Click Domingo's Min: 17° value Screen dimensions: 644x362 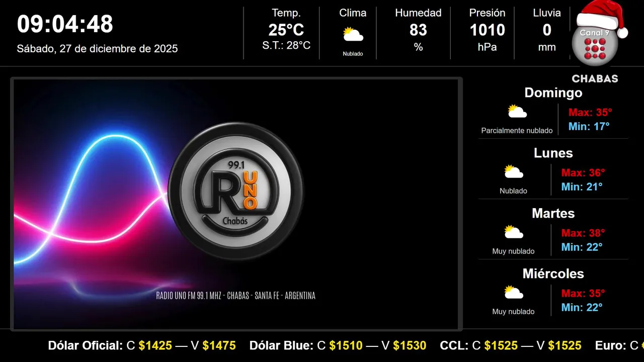point(589,126)
